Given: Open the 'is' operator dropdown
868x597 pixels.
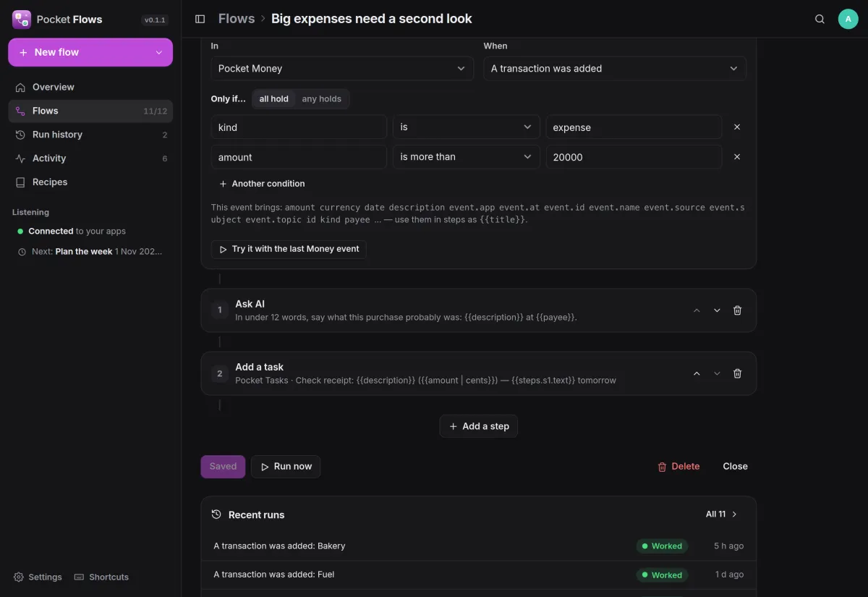Looking at the screenshot, I should (x=467, y=127).
